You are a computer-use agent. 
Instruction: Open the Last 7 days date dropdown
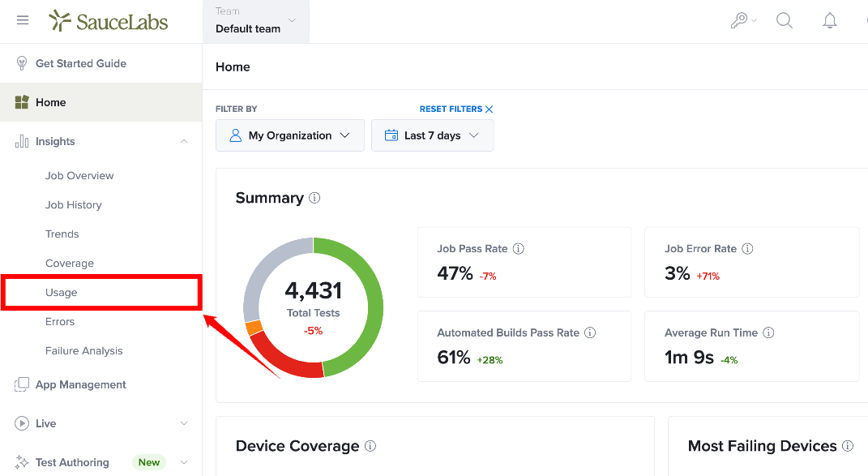pyautogui.click(x=432, y=135)
